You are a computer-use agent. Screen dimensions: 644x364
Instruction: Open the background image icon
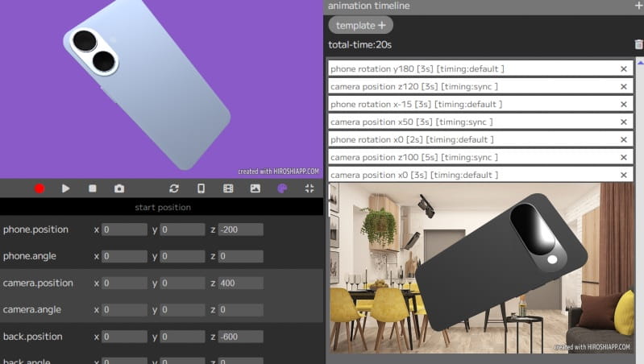(256, 188)
